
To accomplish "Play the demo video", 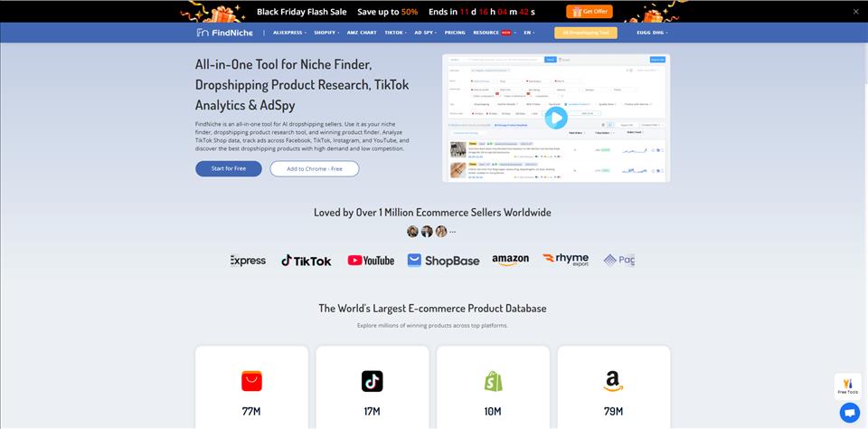I will pos(556,118).
